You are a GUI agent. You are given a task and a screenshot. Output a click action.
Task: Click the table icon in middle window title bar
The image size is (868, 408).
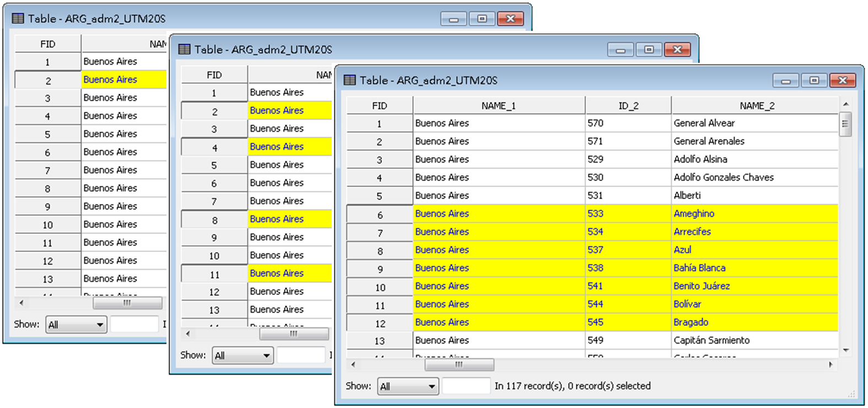click(184, 50)
